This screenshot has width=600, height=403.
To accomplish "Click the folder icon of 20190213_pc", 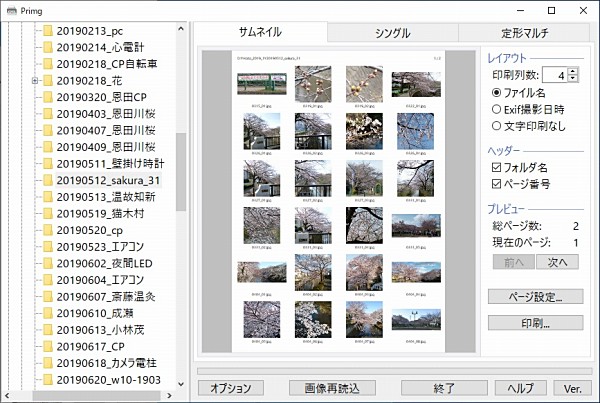I will click(x=48, y=31).
